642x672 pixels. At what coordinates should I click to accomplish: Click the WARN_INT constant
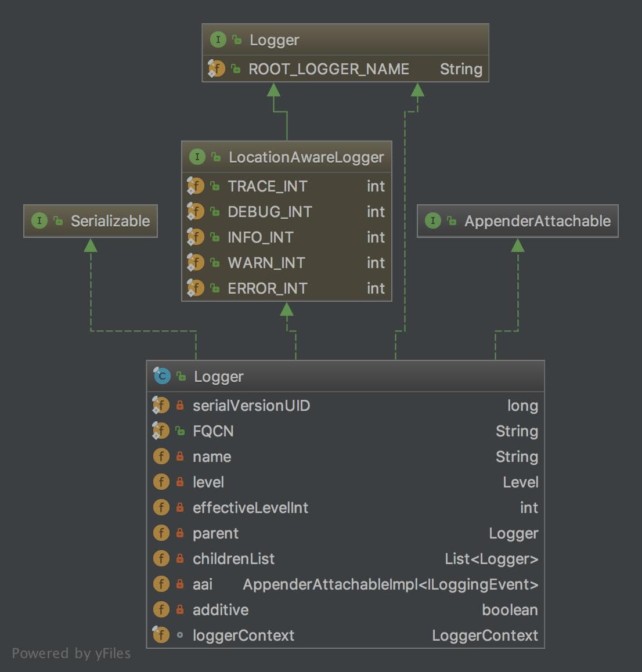pos(266,263)
